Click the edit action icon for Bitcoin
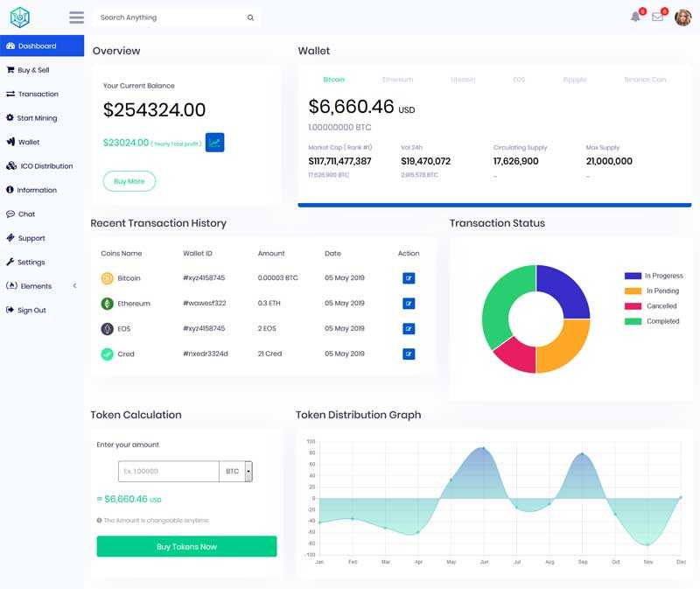Viewport: 700px width, 589px height. pyautogui.click(x=409, y=278)
